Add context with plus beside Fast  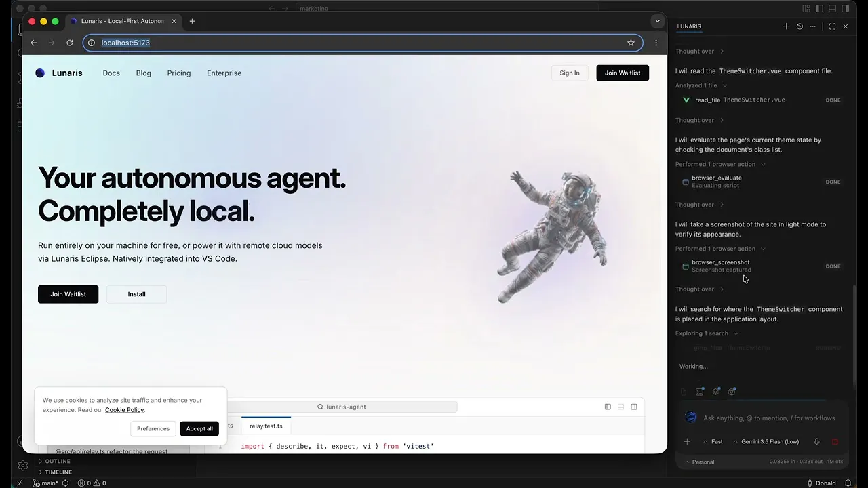coord(687,441)
